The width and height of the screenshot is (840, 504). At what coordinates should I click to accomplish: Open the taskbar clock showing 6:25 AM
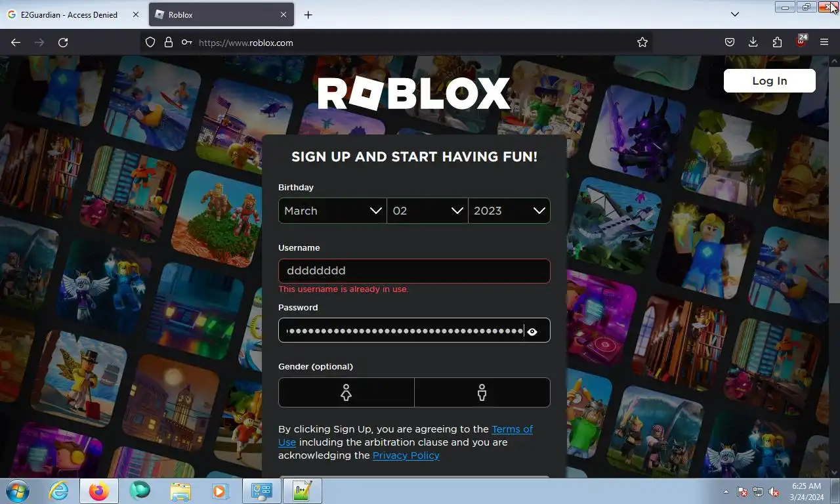pos(807,492)
